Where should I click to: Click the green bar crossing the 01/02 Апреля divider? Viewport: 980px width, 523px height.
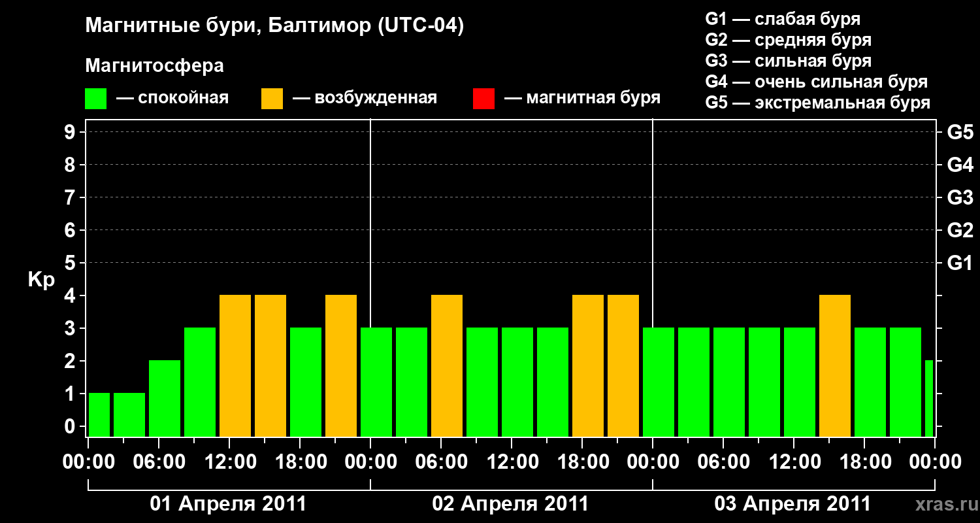click(376, 382)
